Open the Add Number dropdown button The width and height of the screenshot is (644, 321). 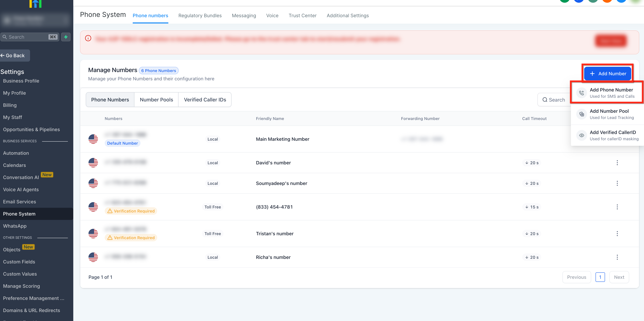608,74
